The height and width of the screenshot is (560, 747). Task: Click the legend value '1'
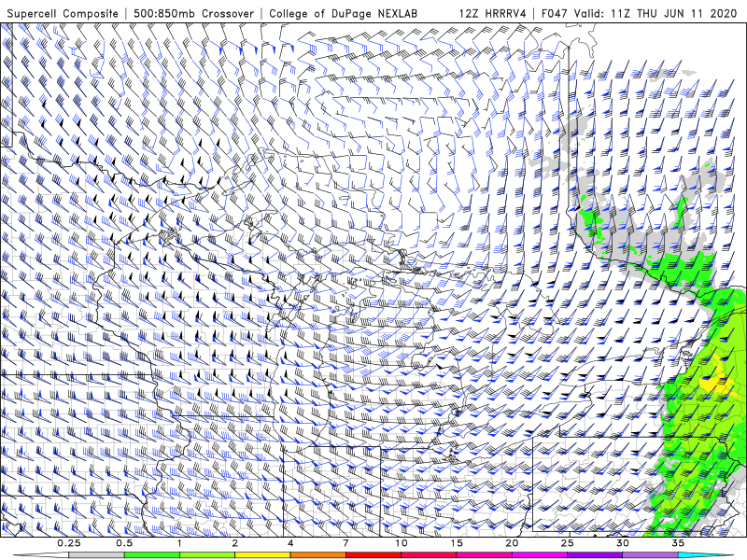pos(179,543)
